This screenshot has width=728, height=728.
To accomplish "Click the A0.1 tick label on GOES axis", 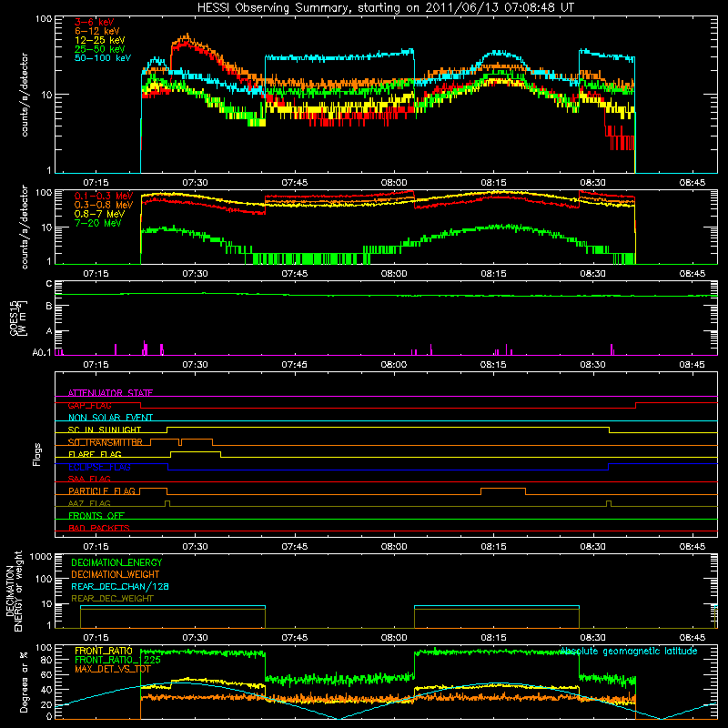I will pos(42,352).
